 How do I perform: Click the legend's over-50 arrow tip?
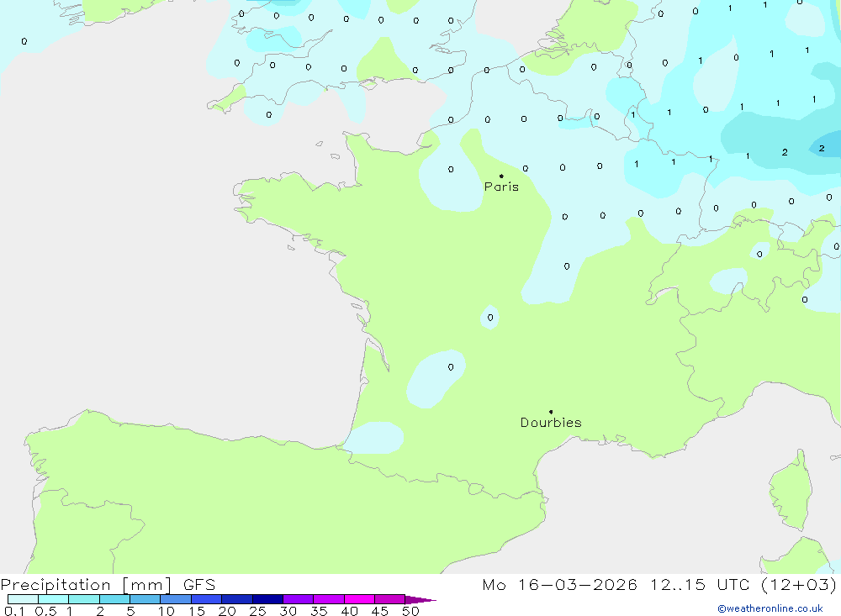pos(421,600)
